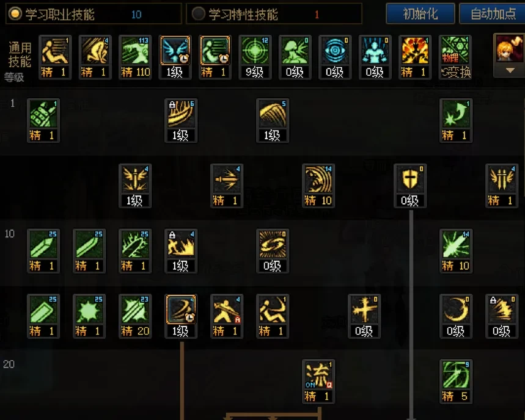Click the winged sword skill at 1级
This screenshot has height=420, width=525.
click(135, 186)
